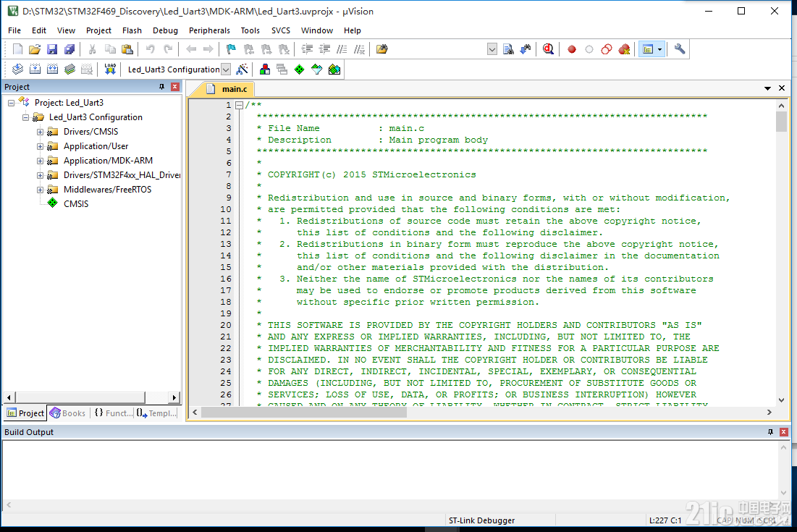This screenshot has width=797, height=532.
Task: Click the Indent selection icon
Action: pyautogui.click(x=307, y=49)
